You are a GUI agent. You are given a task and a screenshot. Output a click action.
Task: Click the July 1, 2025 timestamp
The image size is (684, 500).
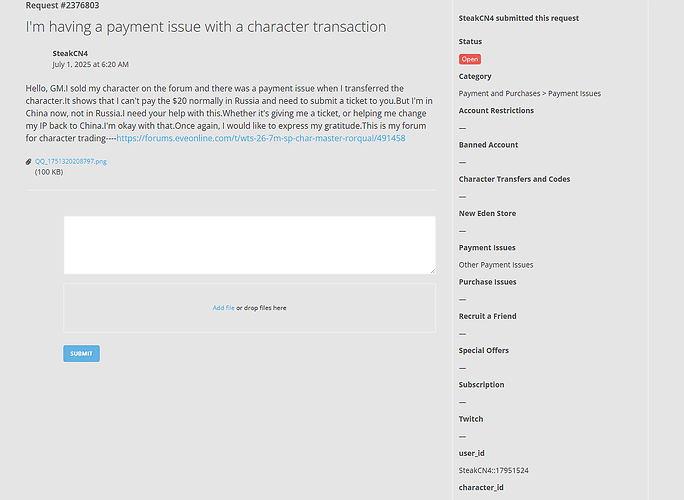coord(90,65)
